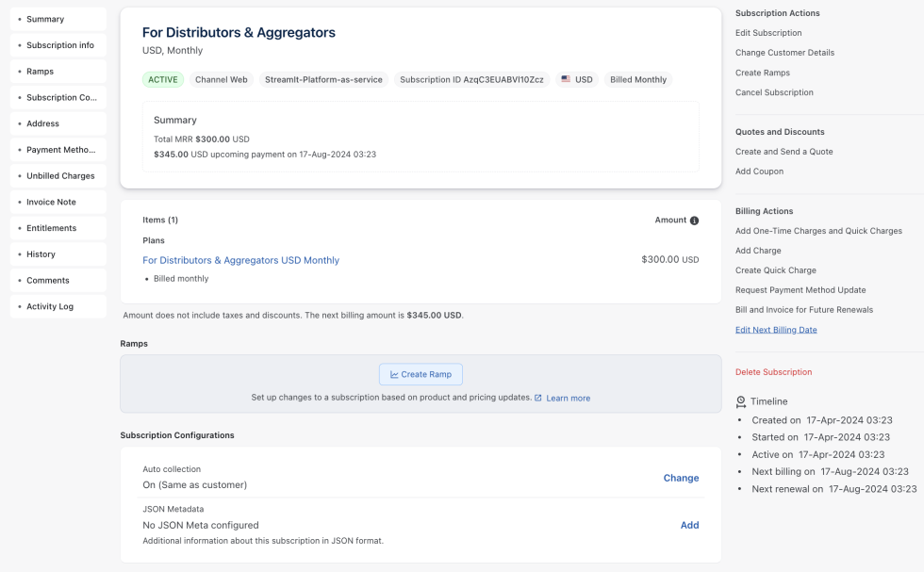Click the red Delete Subscription link

[x=773, y=372]
